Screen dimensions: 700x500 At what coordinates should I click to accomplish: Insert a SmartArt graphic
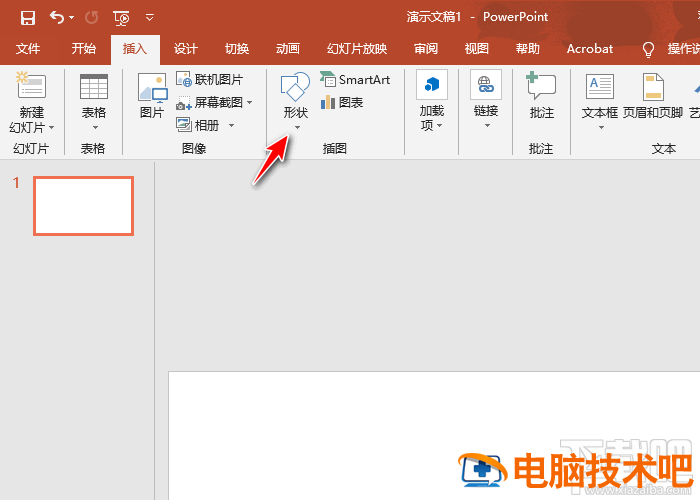click(x=355, y=80)
